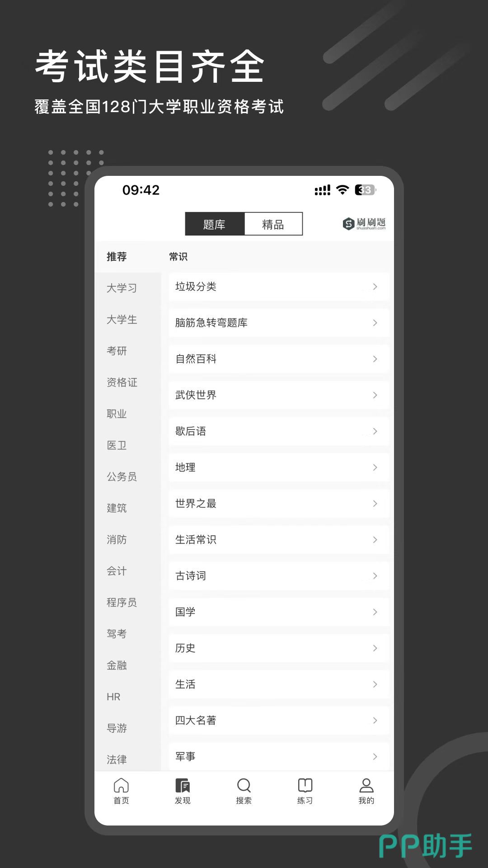
Task: Open the chevron beside 四大名著
Action: [x=375, y=721]
